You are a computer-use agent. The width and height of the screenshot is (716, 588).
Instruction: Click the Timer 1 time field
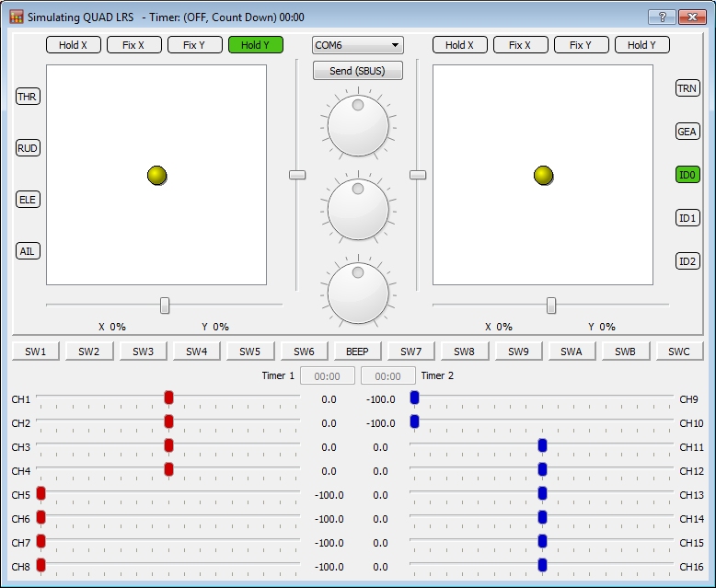328,375
